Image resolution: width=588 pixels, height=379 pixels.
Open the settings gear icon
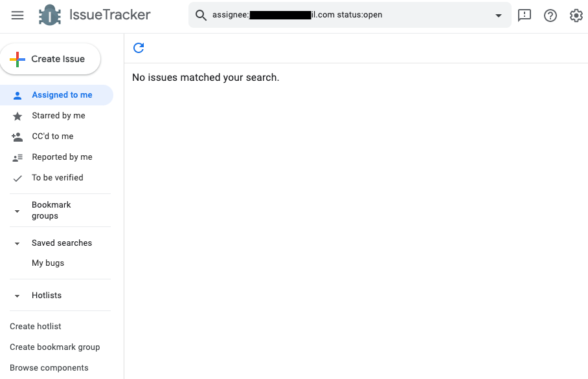[576, 16]
